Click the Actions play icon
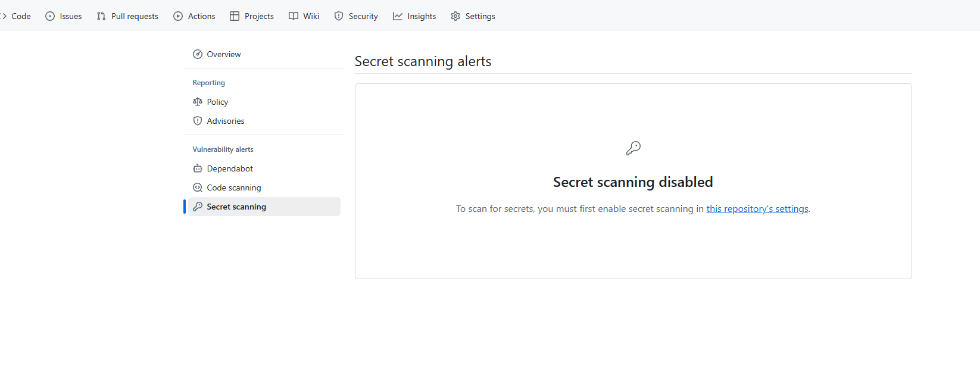 (x=178, y=16)
